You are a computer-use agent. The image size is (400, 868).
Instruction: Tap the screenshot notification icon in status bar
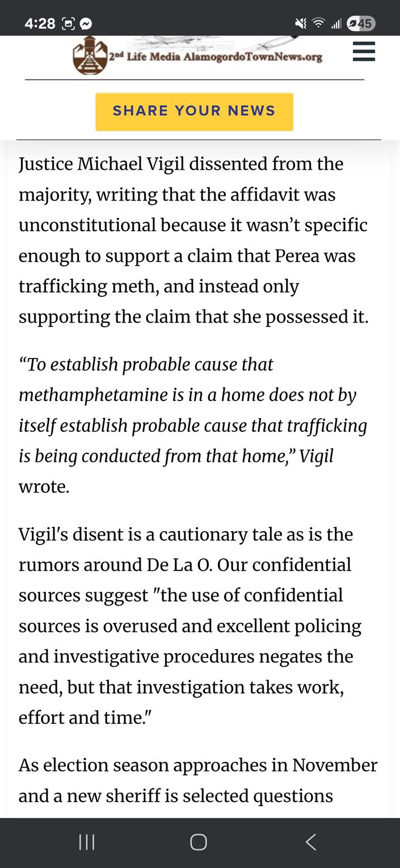click(68, 24)
